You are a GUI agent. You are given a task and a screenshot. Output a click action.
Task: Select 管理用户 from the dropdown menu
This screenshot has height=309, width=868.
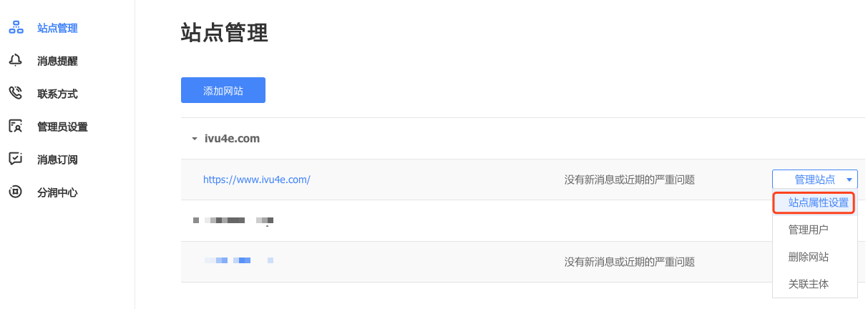point(809,230)
